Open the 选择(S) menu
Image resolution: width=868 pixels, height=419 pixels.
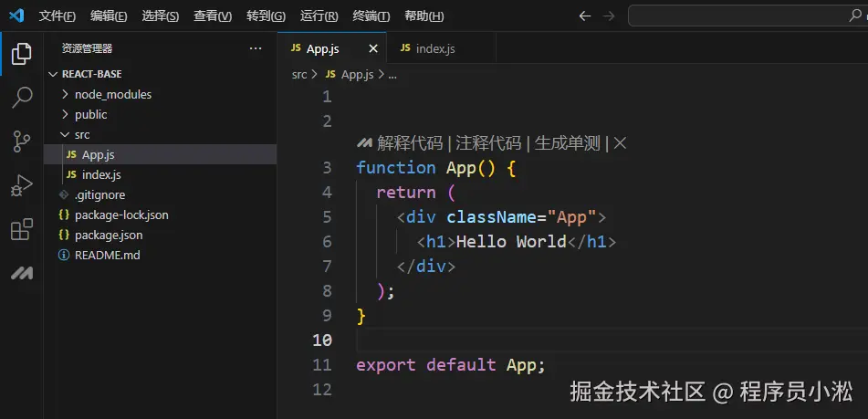point(160,16)
